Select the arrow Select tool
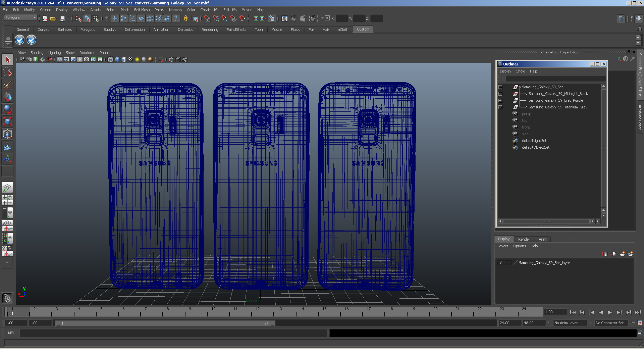Image resolution: width=644 pixels, height=349 pixels. click(7, 60)
